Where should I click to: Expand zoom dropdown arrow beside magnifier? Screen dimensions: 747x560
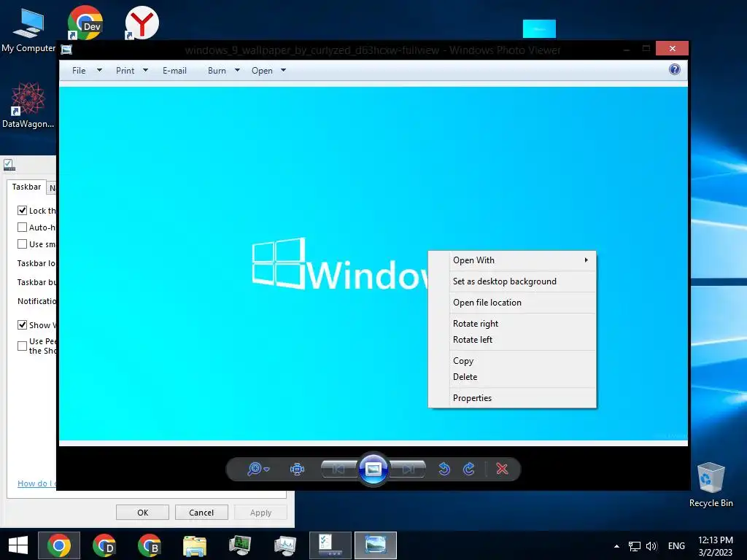[x=266, y=470]
